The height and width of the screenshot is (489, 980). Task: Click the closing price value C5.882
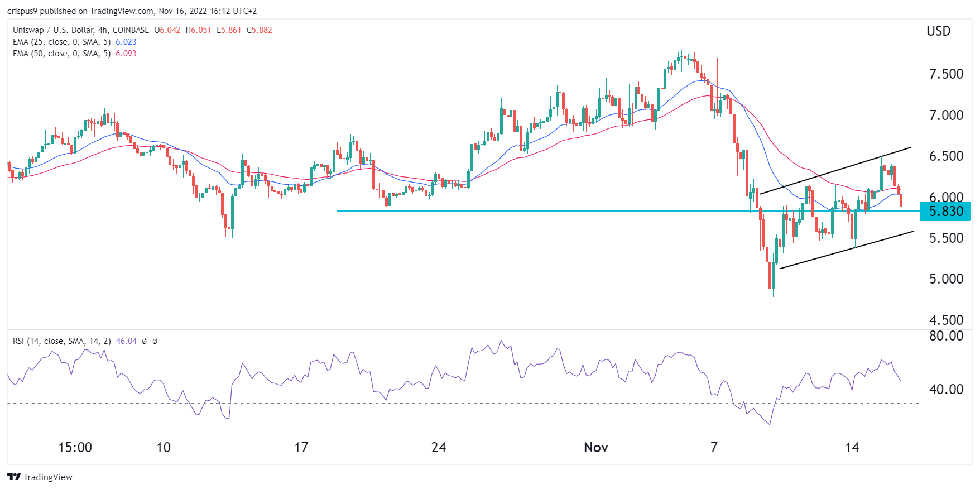click(260, 30)
